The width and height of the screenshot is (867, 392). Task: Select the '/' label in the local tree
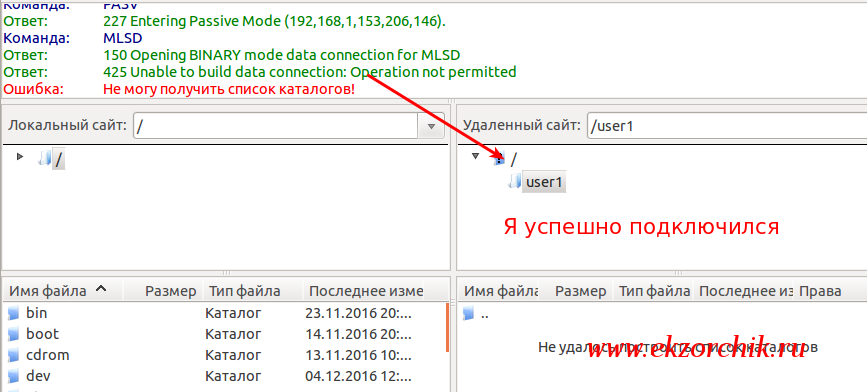click(x=59, y=159)
